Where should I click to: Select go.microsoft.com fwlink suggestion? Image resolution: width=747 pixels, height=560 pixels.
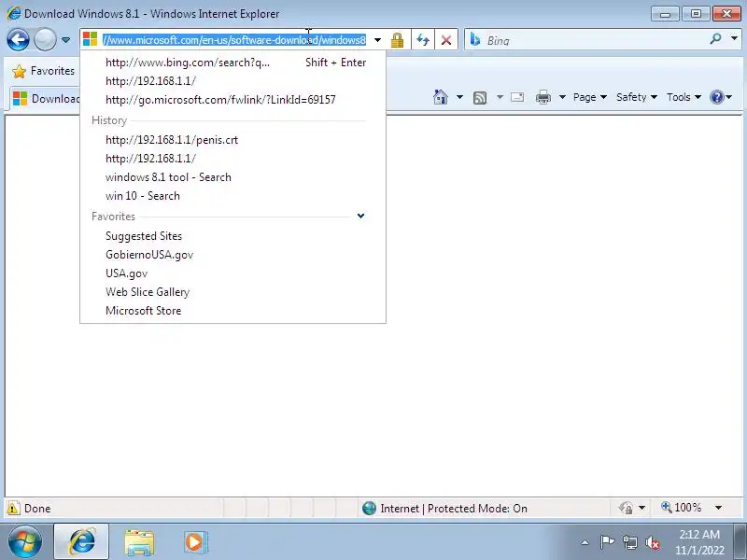pos(233,100)
